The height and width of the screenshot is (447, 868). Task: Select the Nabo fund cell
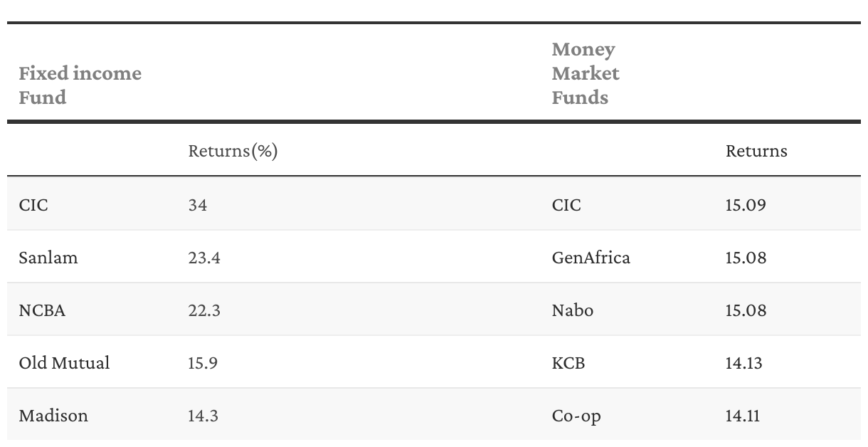572,310
